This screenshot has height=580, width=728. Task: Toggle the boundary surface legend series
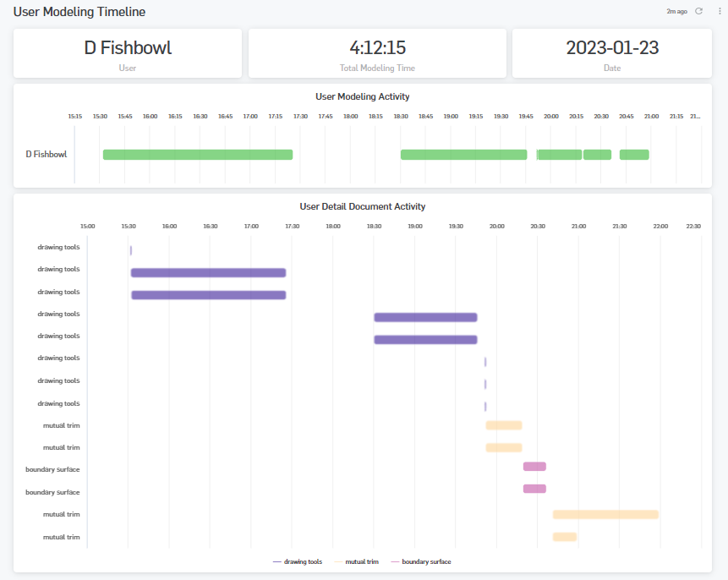point(424,561)
